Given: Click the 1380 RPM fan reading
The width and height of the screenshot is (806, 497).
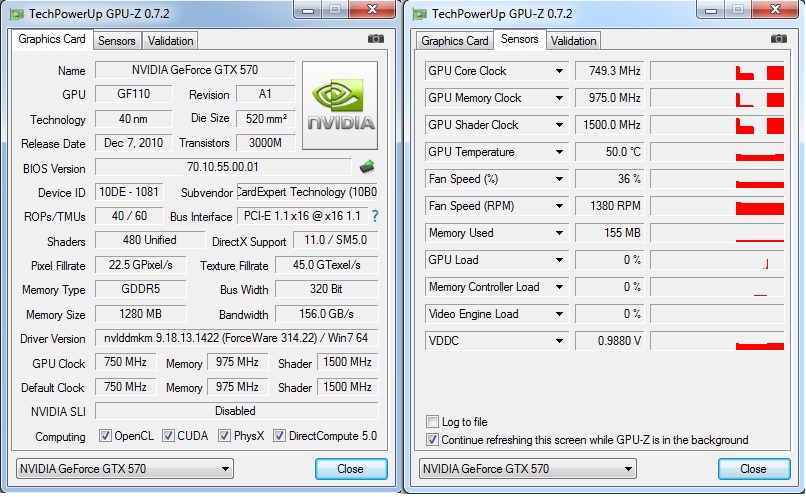Looking at the screenshot, I should [609, 206].
